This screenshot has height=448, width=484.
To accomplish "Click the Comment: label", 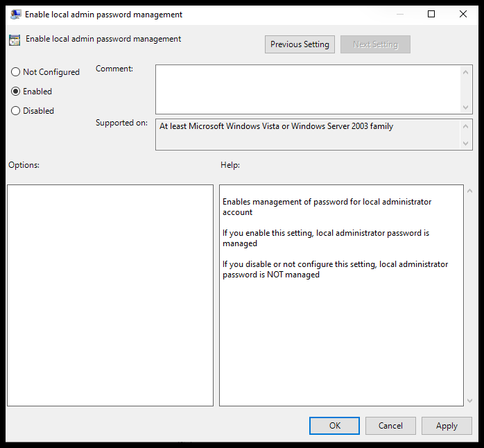I will [x=114, y=69].
